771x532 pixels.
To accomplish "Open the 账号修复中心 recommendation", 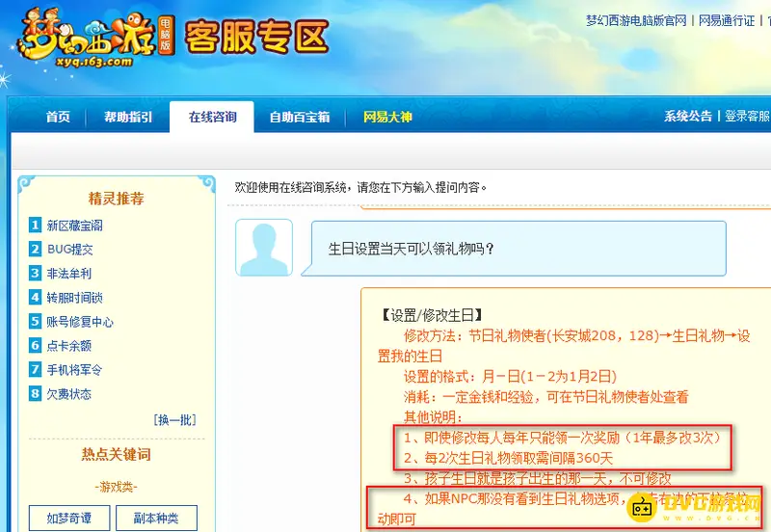I will click(x=80, y=322).
